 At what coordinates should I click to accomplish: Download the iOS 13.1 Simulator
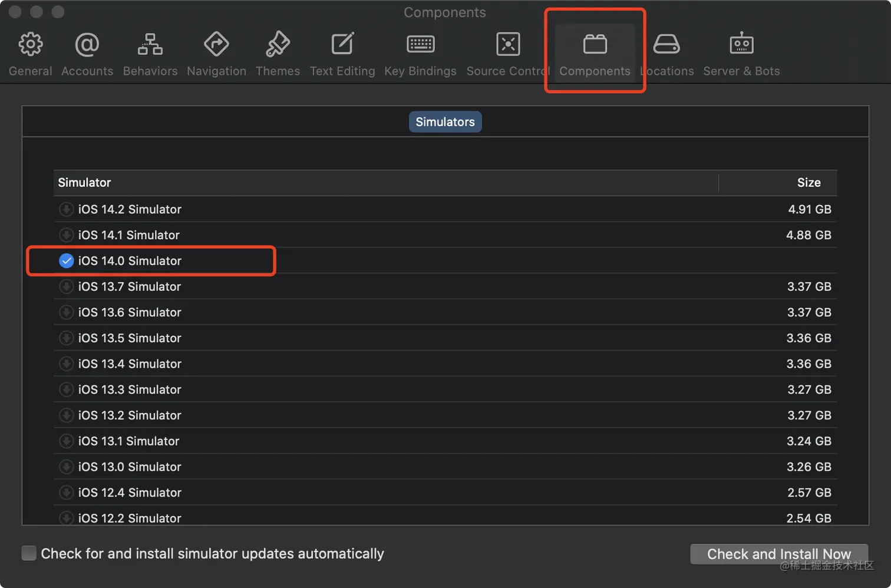[x=67, y=441]
